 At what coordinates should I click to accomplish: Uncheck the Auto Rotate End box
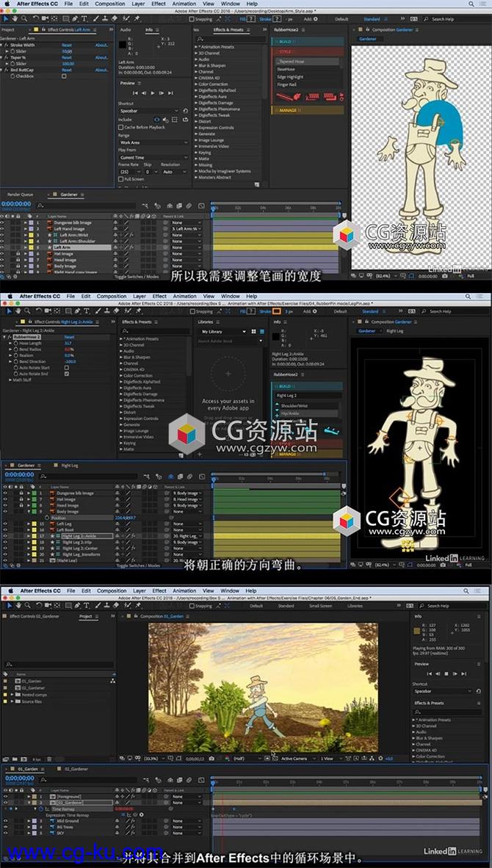pyautogui.click(x=66, y=373)
